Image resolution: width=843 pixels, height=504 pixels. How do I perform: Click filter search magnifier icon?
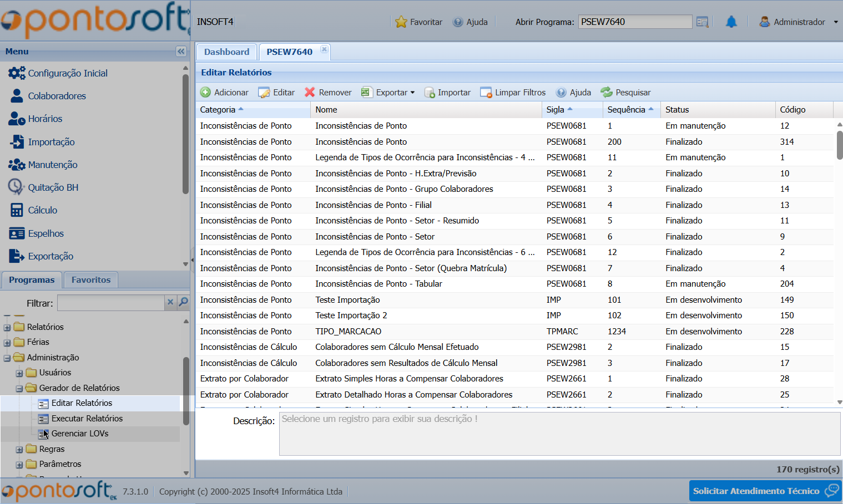[183, 302]
